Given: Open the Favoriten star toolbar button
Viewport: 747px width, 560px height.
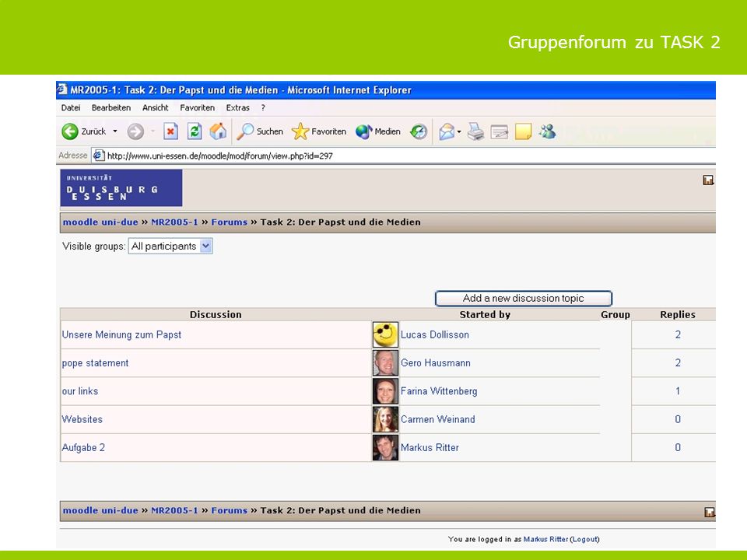Looking at the screenshot, I should [319, 131].
